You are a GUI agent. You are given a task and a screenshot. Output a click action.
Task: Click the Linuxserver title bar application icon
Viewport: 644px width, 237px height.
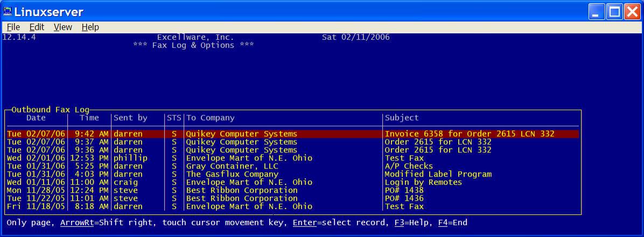(x=8, y=11)
